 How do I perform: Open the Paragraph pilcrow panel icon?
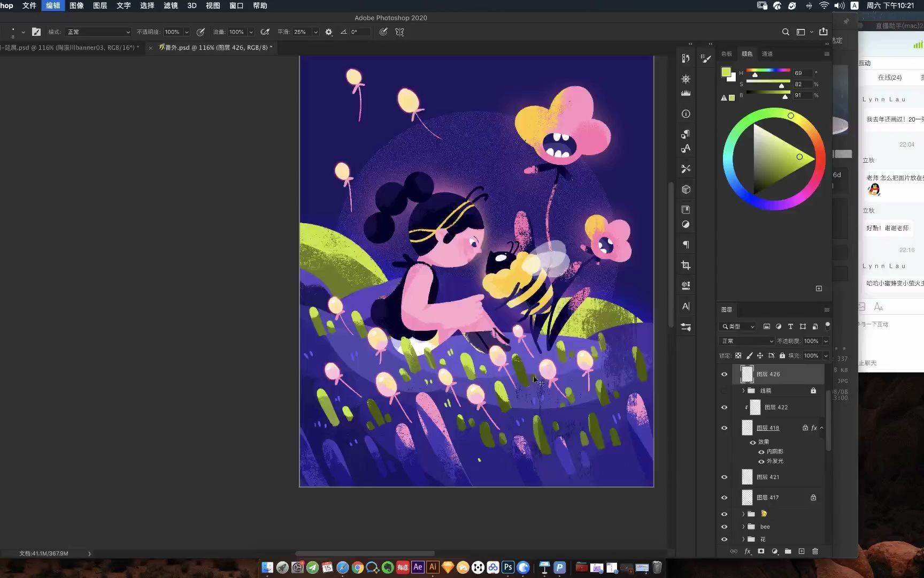click(686, 245)
